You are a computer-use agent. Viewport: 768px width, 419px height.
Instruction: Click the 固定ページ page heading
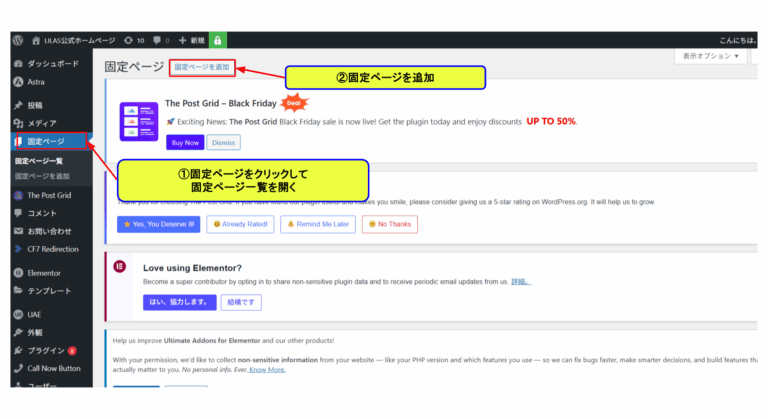[x=134, y=67]
